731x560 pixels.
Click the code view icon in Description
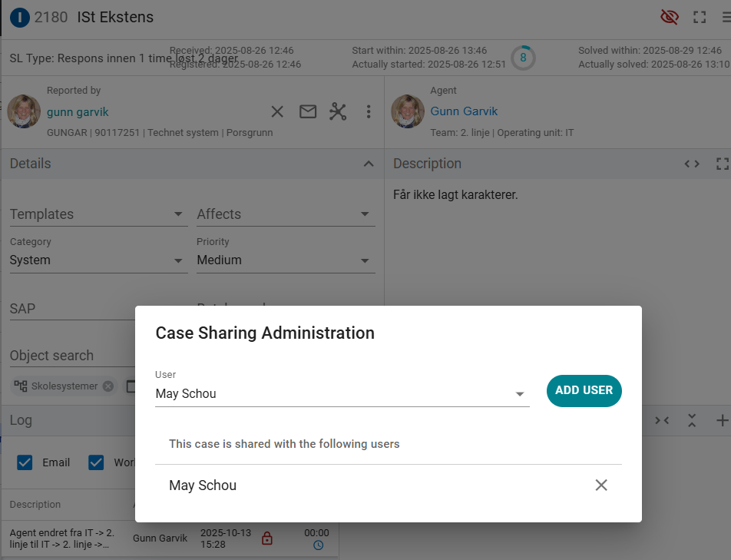[x=692, y=164]
